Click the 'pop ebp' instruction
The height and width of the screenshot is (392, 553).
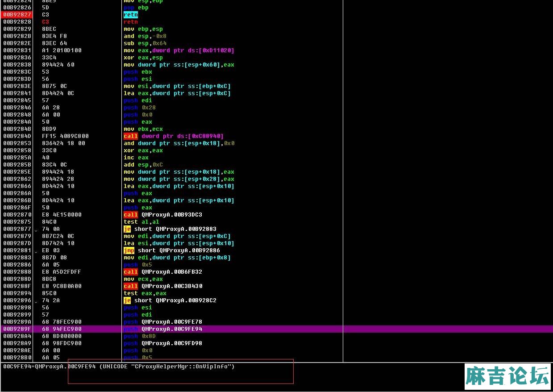[x=136, y=8]
